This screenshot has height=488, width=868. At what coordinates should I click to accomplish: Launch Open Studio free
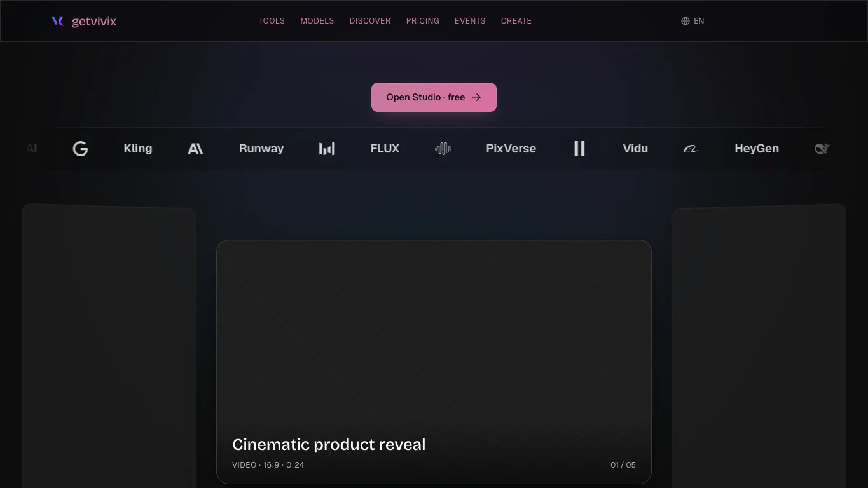tap(434, 97)
